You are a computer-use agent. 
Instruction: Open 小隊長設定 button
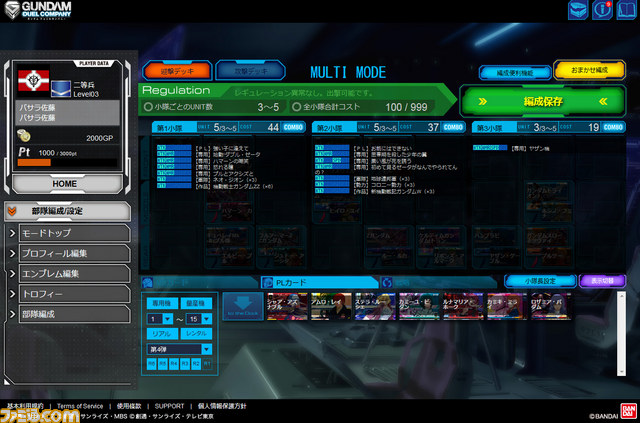[540, 281]
